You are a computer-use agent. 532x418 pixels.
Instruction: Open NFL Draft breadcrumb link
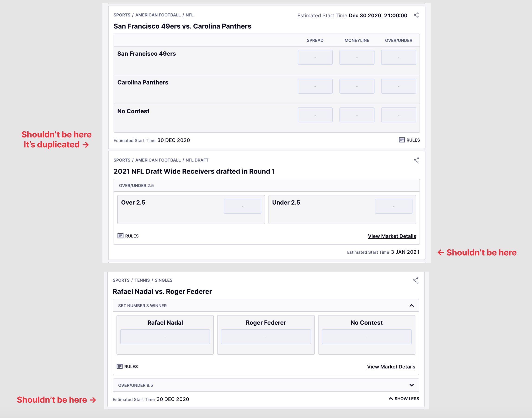pos(197,160)
